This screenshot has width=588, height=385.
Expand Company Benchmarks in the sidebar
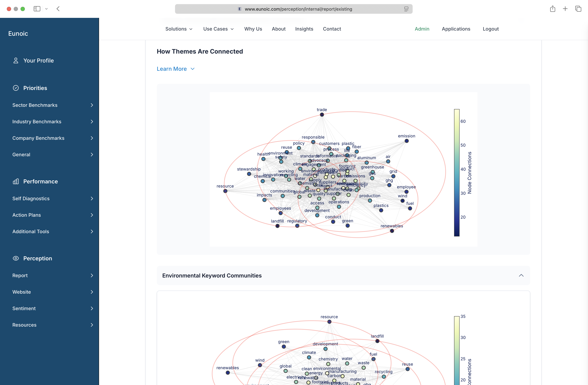pos(53,138)
